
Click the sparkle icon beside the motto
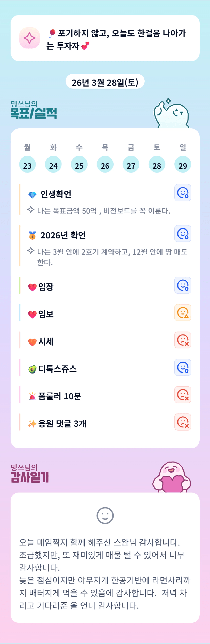(x=29, y=38)
